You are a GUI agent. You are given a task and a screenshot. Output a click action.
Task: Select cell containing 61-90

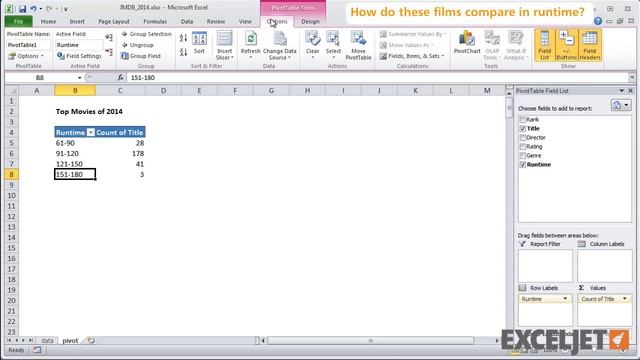[75, 143]
